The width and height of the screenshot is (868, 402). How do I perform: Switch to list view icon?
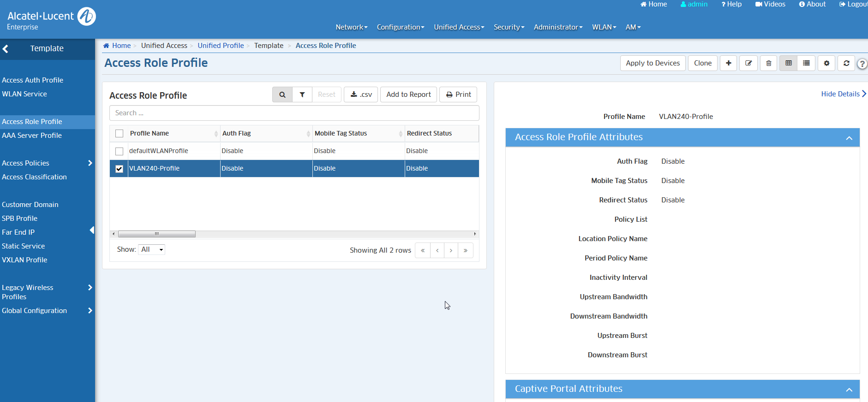[806, 63]
